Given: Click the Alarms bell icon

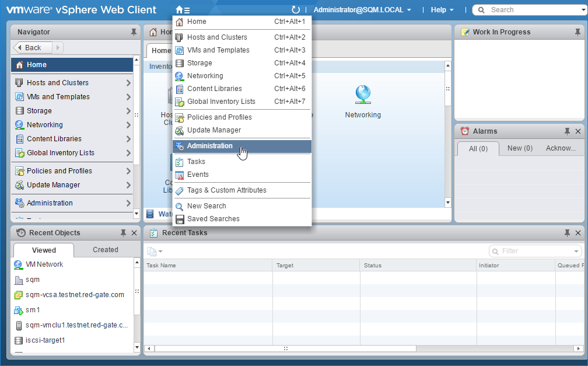Looking at the screenshot, I should coord(464,131).
